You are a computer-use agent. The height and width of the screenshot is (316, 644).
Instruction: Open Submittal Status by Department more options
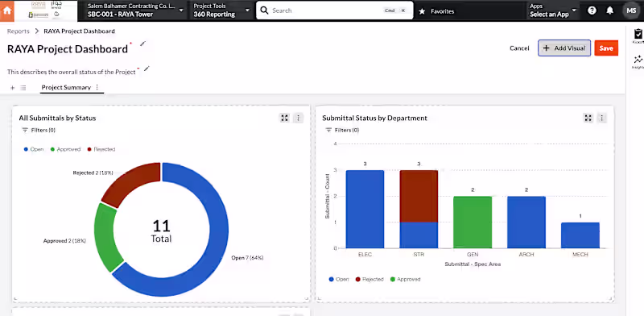coord(601,118)
